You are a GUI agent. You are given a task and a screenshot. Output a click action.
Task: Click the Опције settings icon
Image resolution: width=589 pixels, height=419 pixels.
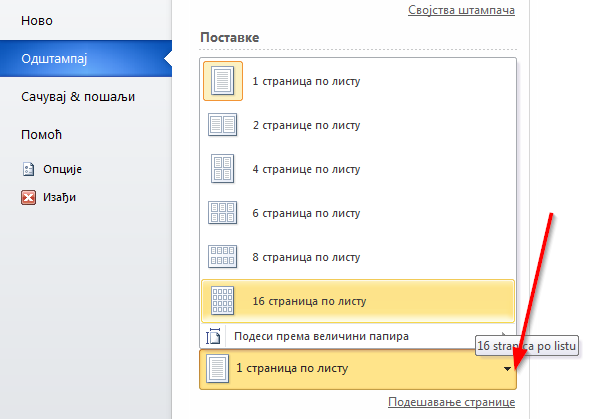tap(29, 169)
